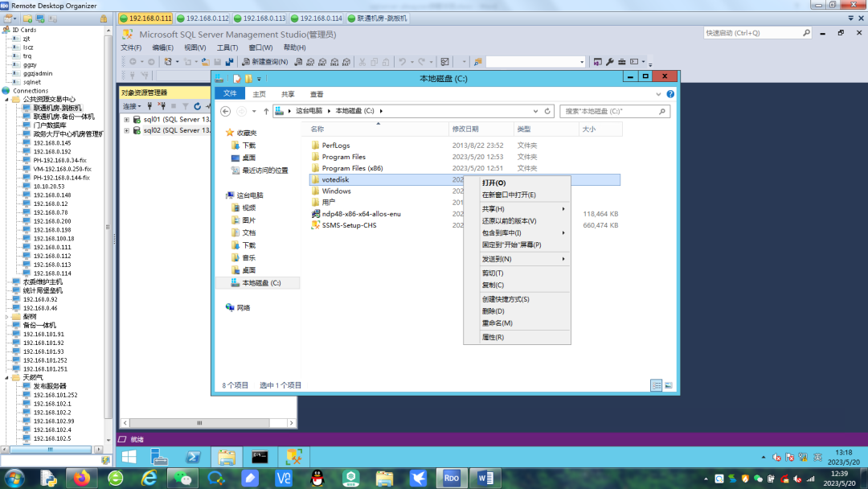This screenshot has width=868, height=489.
Task: Select 192.168.0.145 in Connections tree
Action: point(52,143)
